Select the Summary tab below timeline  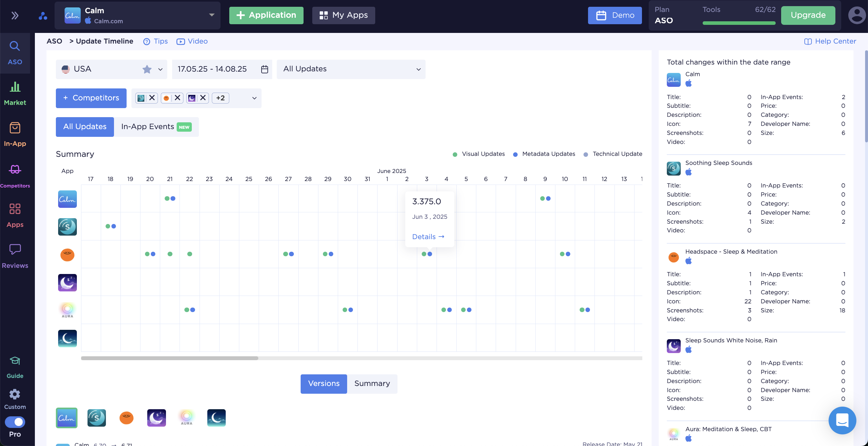click(x=372, y=384)
